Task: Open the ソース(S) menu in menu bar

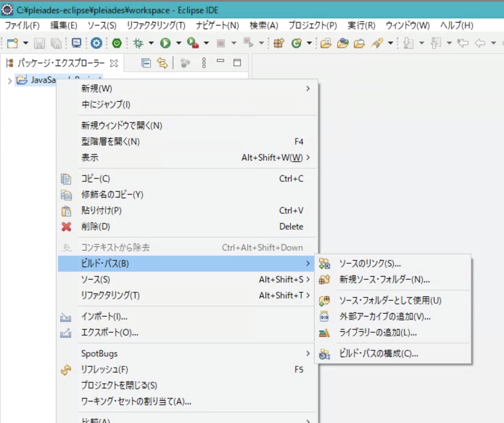Action: 102,25
